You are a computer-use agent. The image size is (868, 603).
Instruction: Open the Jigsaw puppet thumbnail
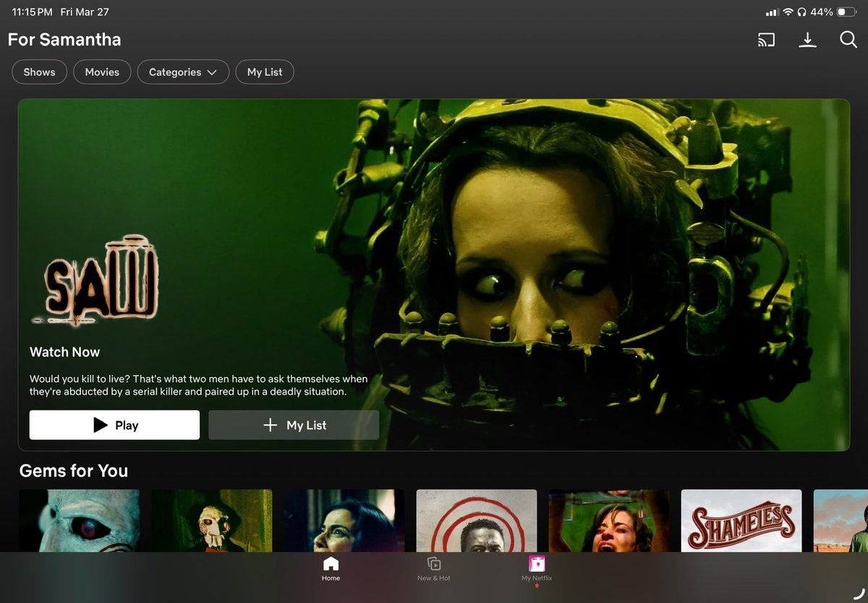(x=212, y=520)
